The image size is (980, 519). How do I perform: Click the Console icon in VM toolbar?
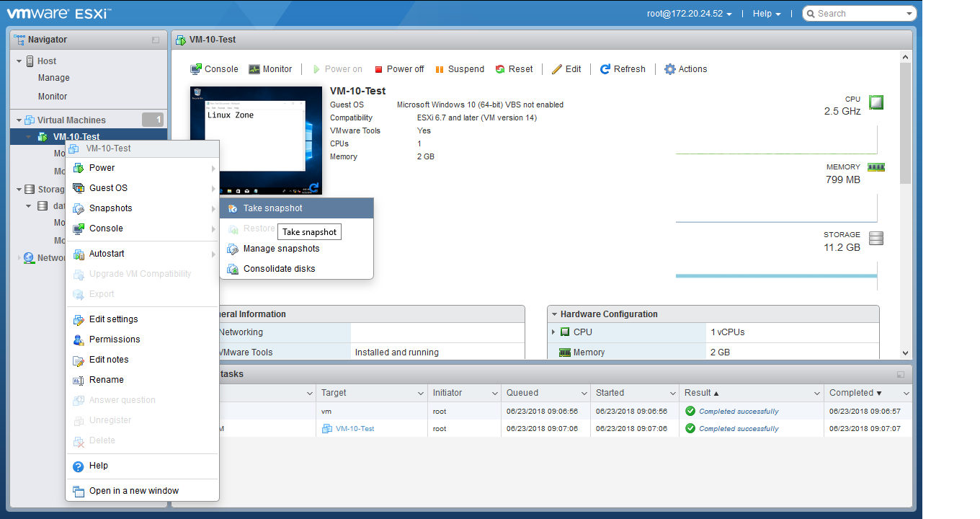[196, 69]
